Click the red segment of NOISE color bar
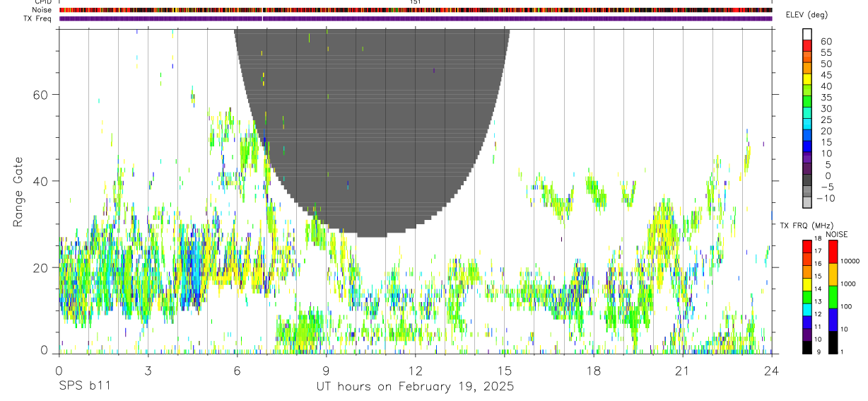868x401 pixels. (833, 252)
